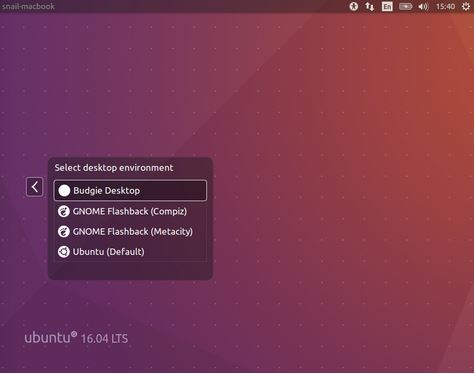475x374 pixels.
Task: Click the Budgie Desktop round icon
Action: pos(64,191)
